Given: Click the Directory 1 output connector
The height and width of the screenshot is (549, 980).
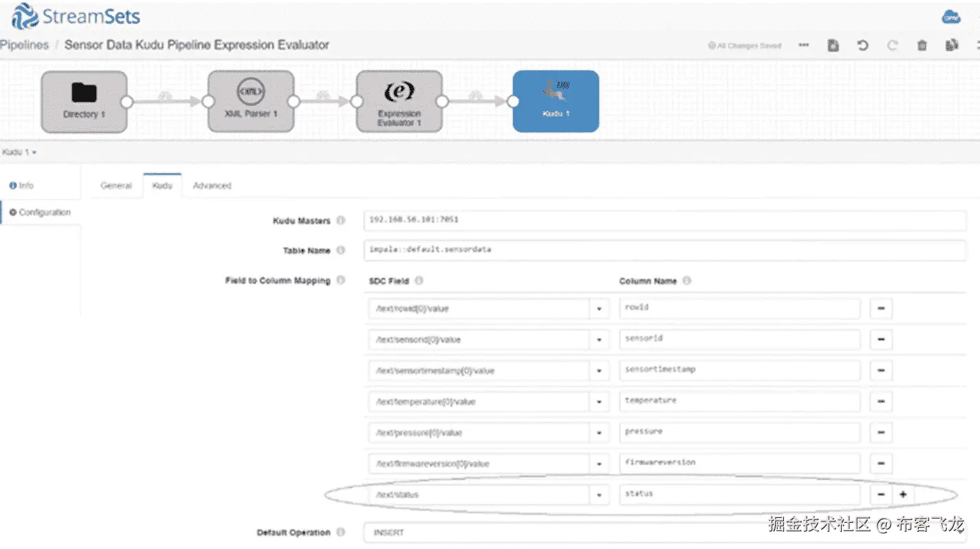Looking at the screenshot, I should click(x=127, y=101).
